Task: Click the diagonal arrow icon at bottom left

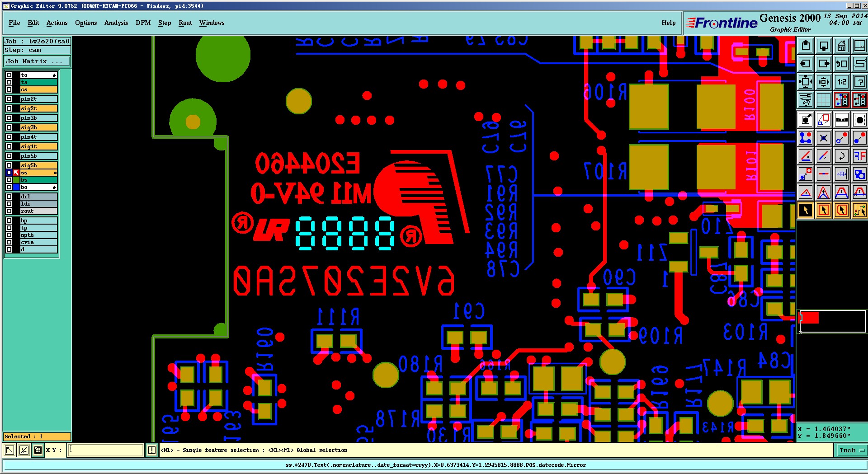Action: point(9,450)
